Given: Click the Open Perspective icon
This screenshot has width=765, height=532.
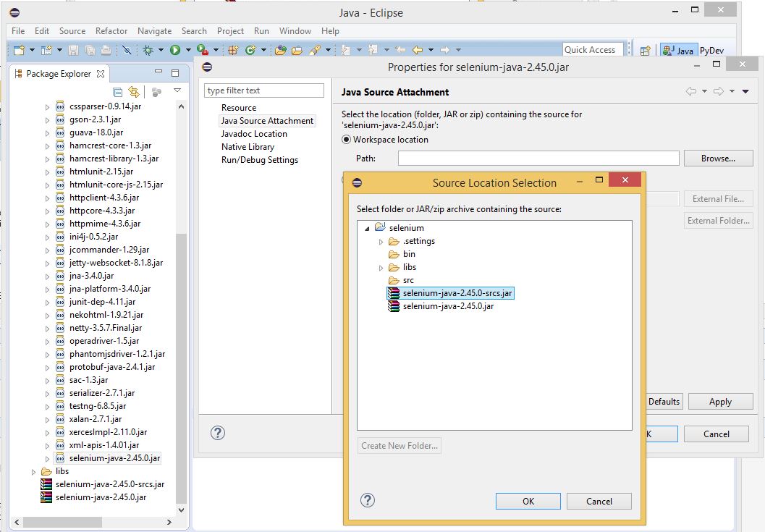Looking at the screenshot, I should [x=645, y=50].
